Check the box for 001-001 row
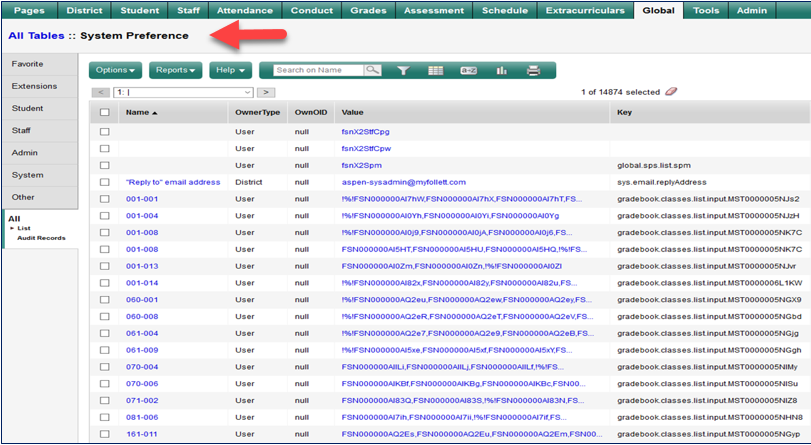The height and width of the screenshot is (445, 811). coord(105,199)
